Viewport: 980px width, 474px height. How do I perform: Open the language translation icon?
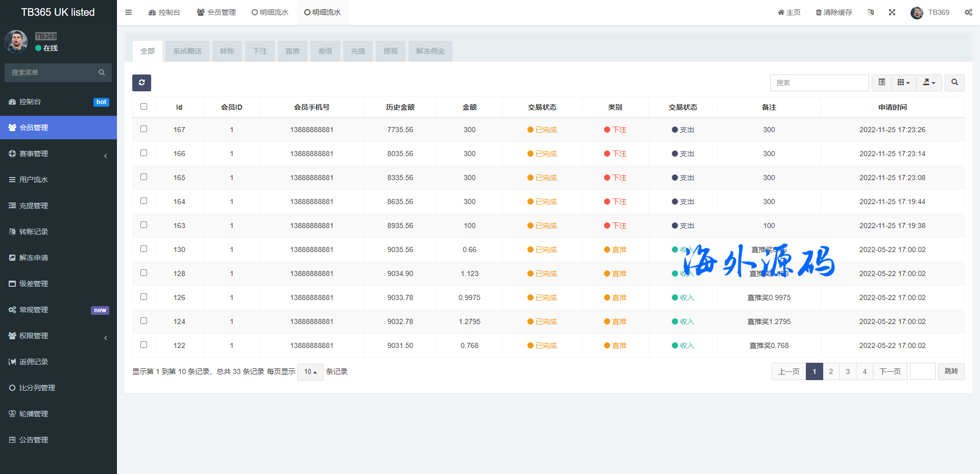tap(870, 12)
